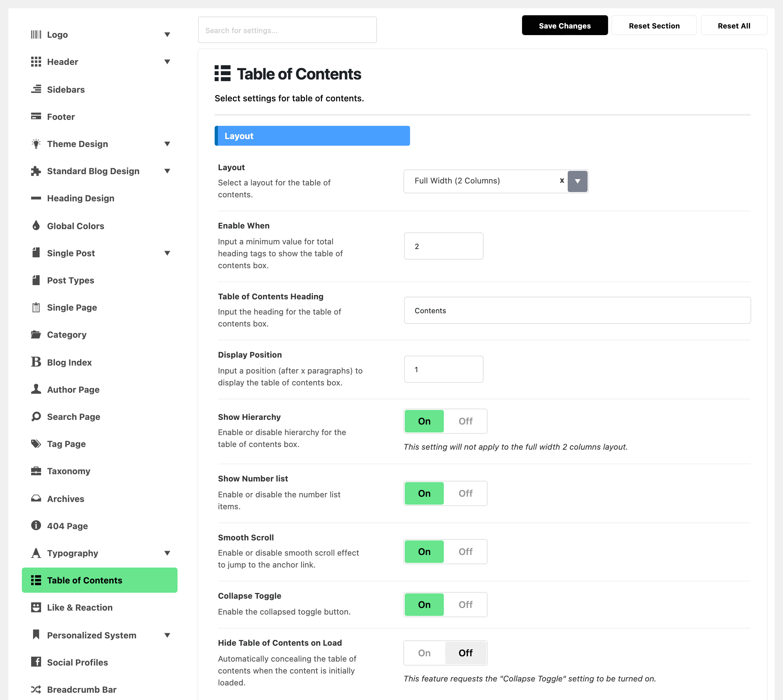This screenshot has height=700, width=783.
Task: Turn Collapse Toggle off
Action: coord(465,605)
